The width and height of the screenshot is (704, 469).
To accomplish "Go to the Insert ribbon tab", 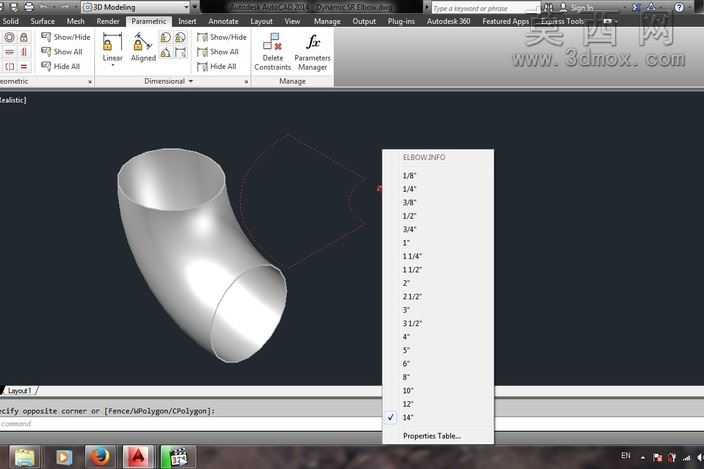I will (187, 21).
